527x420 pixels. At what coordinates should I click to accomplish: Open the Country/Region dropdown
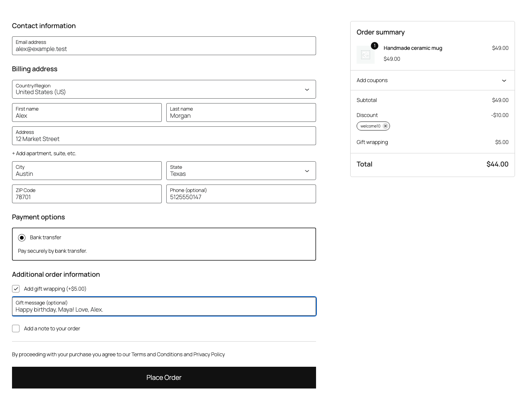(x=164, y=89)
